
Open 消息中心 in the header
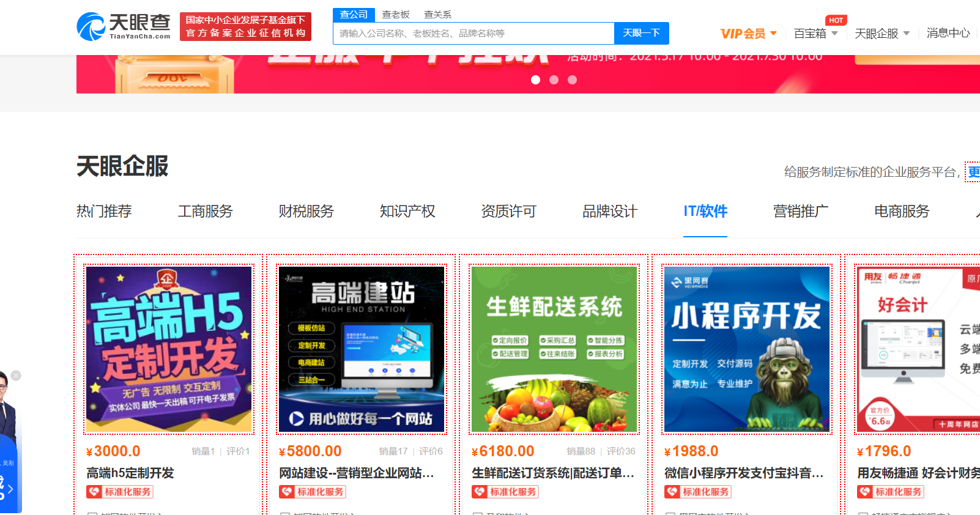pos(948,33)
